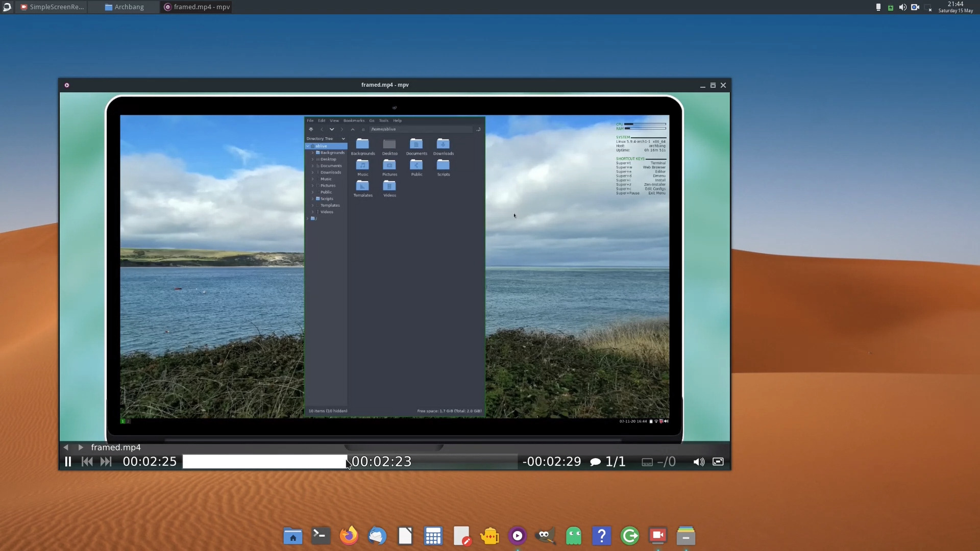Click the elapsed time 00:02:25 display
This screenshot has height=551, width=980.
[149, 462]
